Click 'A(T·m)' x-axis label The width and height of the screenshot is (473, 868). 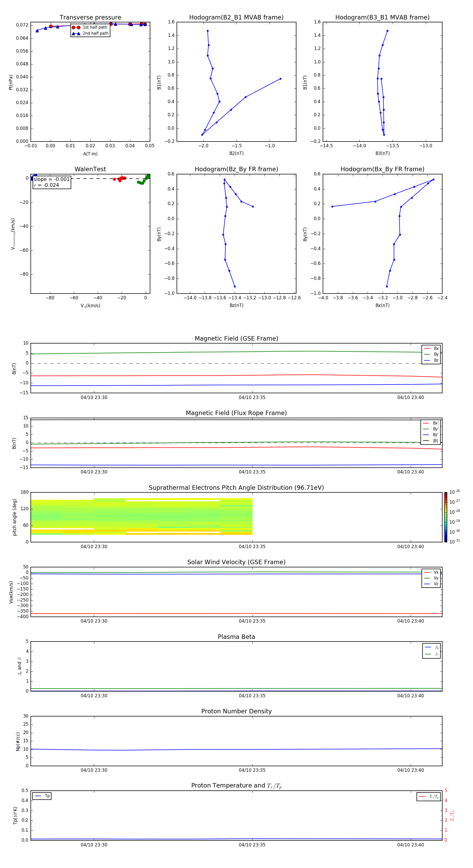(90, 154)
